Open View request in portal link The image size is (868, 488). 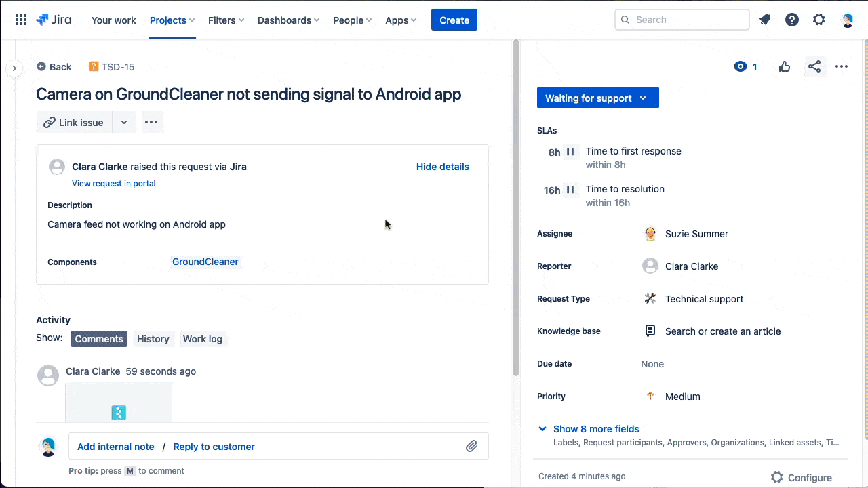[114, 184]
